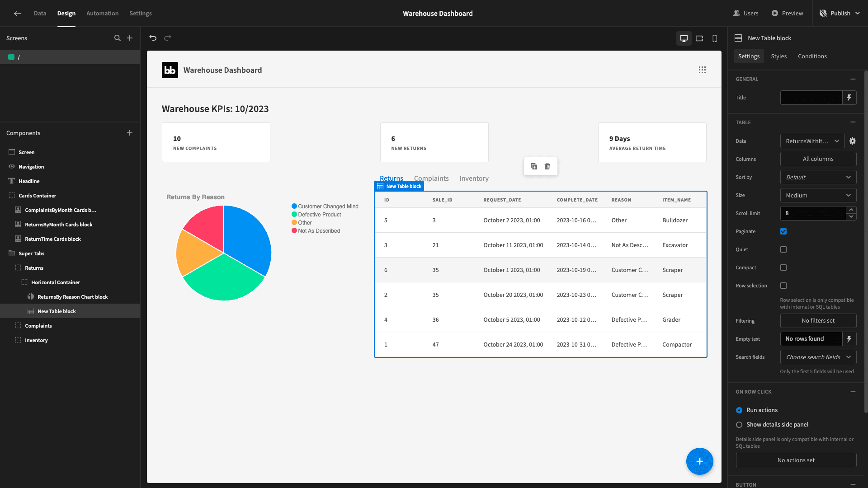This screenshot has height=488, width=868.
Task: Open the Automation tab
Action: [x=103, y=14]
